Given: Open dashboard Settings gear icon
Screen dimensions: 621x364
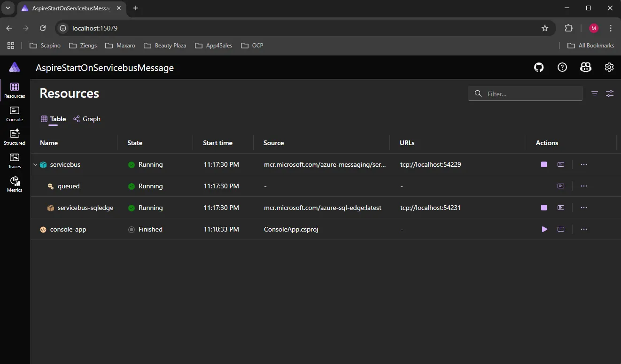Looking at the screenshot, I should (x=609, y=68).
